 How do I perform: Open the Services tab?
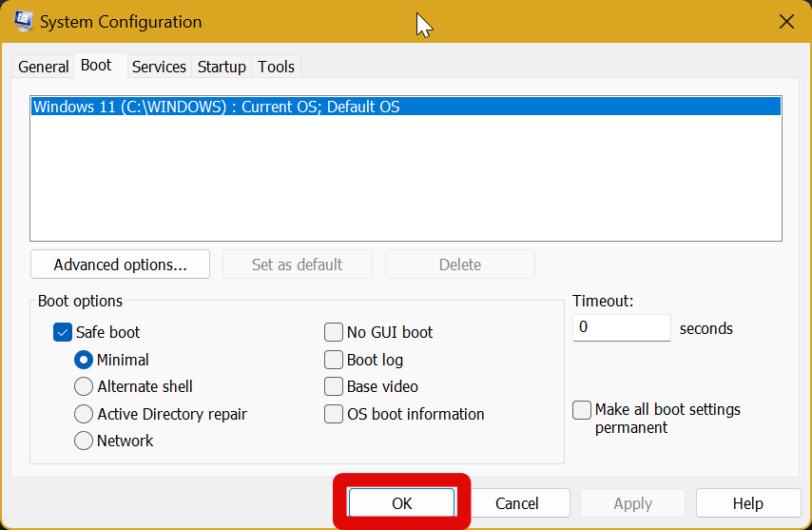pyautogui.click(x=159, y=67)
